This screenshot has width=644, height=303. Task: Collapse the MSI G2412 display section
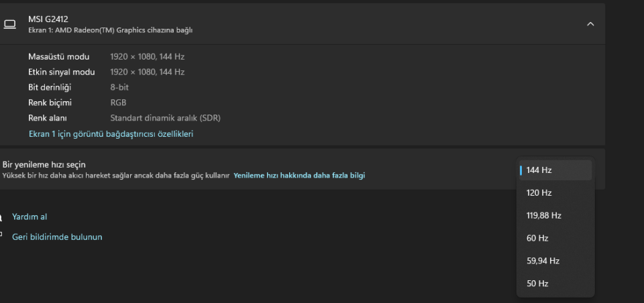590,24
